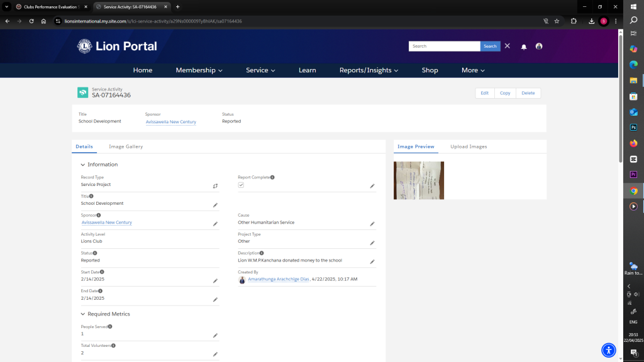This screenshot has height=362, width=644.
Task: Click the Delete button
Action: (528, 93)
